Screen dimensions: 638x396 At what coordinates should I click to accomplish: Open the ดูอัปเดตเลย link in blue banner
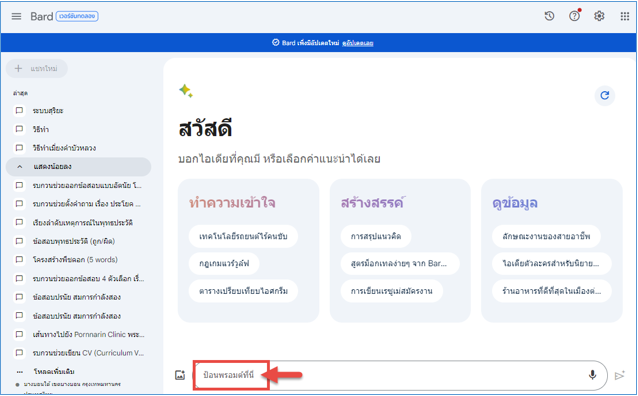(358, 43)
